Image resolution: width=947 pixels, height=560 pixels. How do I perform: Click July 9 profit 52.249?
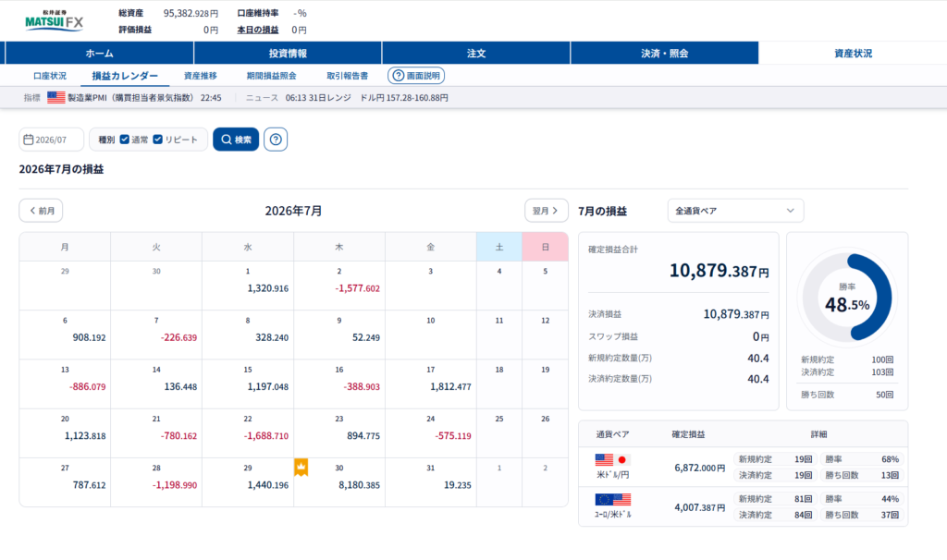tap(366, 337)
